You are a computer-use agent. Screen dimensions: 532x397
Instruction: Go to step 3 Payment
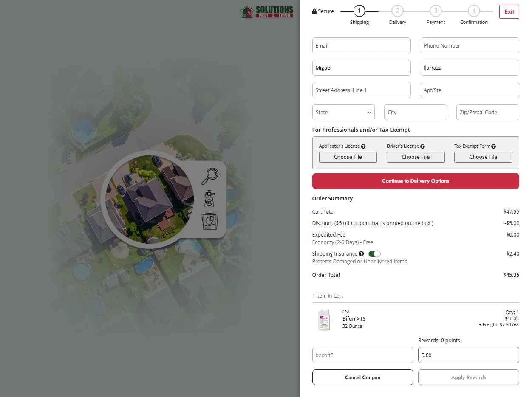click(x=436, y=11)
